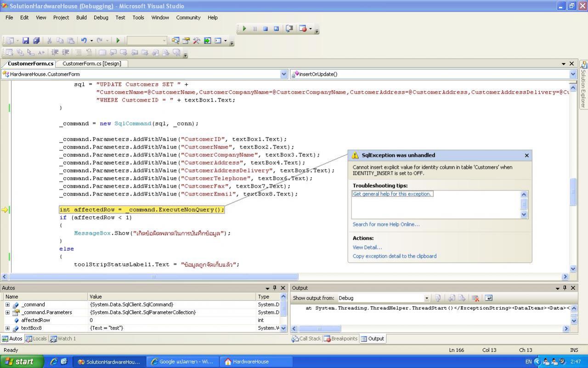Click the Breakpoints window icon in the Debug toolbar
588x368 pixels.
[x=303, y=29]
